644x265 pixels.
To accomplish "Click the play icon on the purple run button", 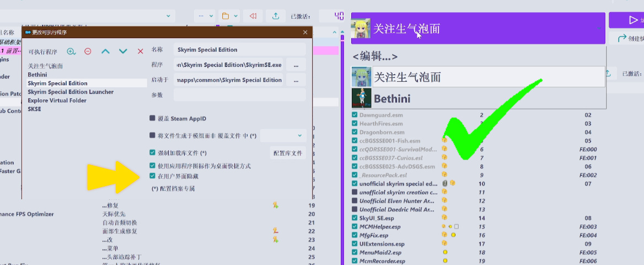I will pos(633,20).
